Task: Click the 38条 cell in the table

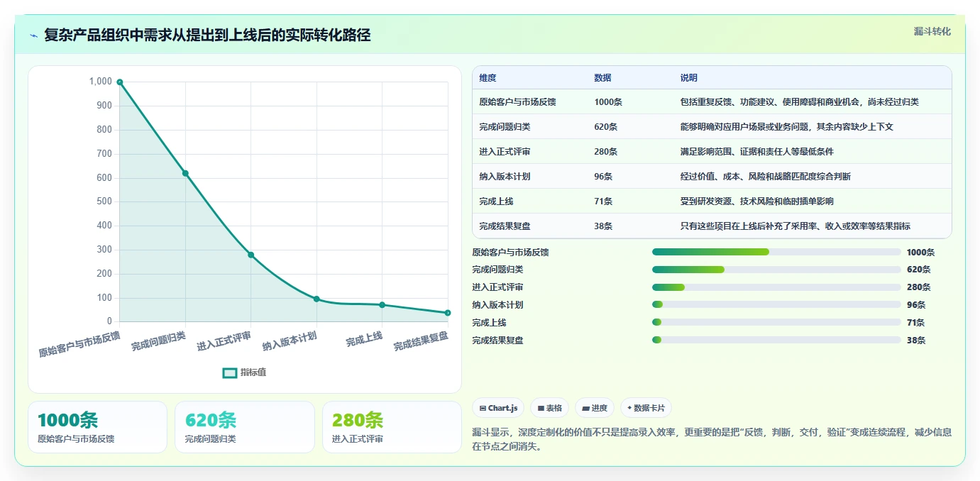Action: coord(603,226)
